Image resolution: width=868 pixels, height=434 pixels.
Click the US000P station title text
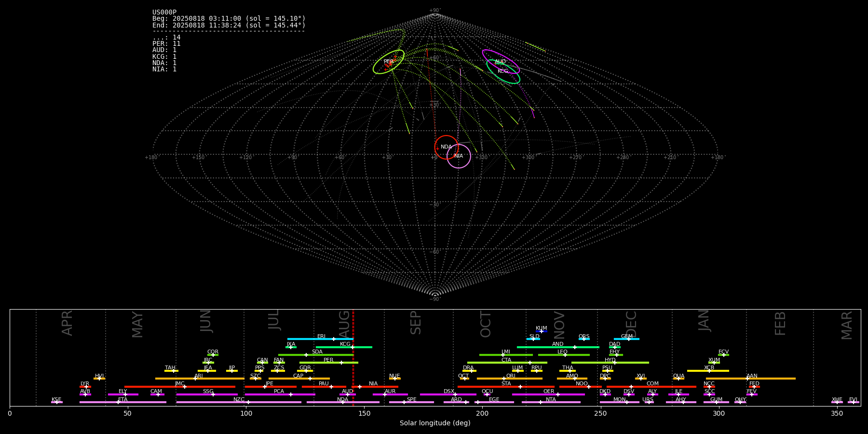coord(164,13)
